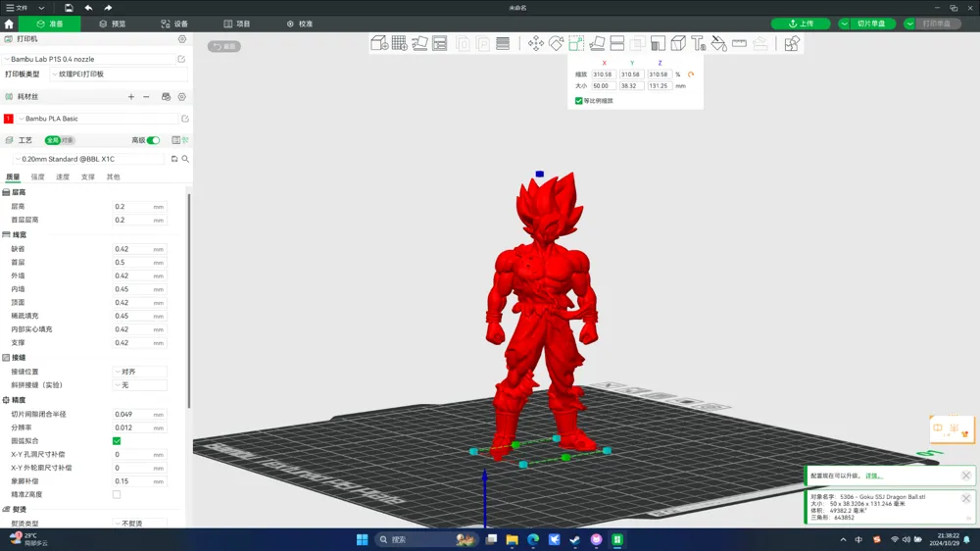This screenshot has width=980, height=551.
Task: Switch to the 设备 device tab
Action: [x=174, y=24]
